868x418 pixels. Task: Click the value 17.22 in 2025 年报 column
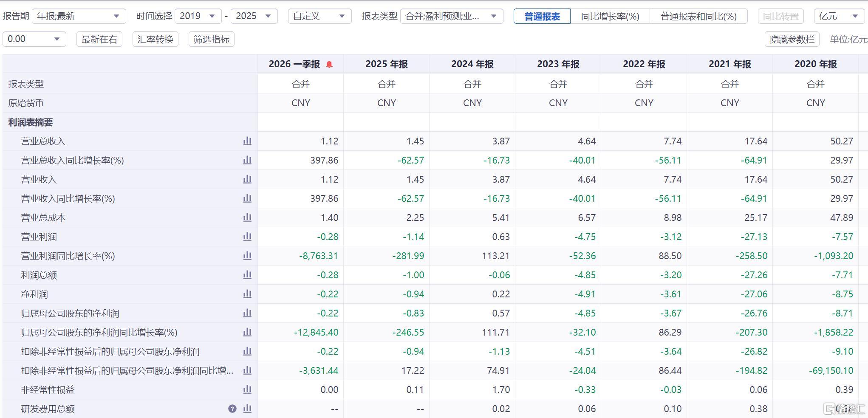point(413,370)
